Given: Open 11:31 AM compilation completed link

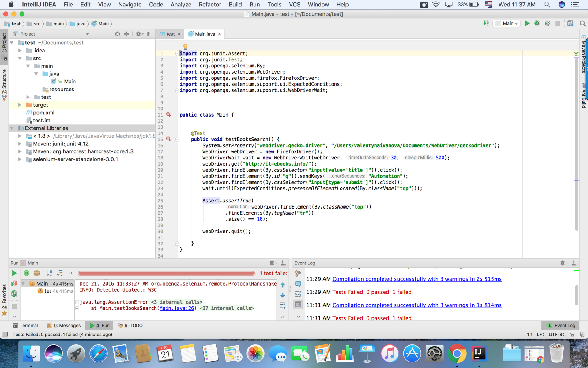Looking at the screenshot, I should [417, 305].
